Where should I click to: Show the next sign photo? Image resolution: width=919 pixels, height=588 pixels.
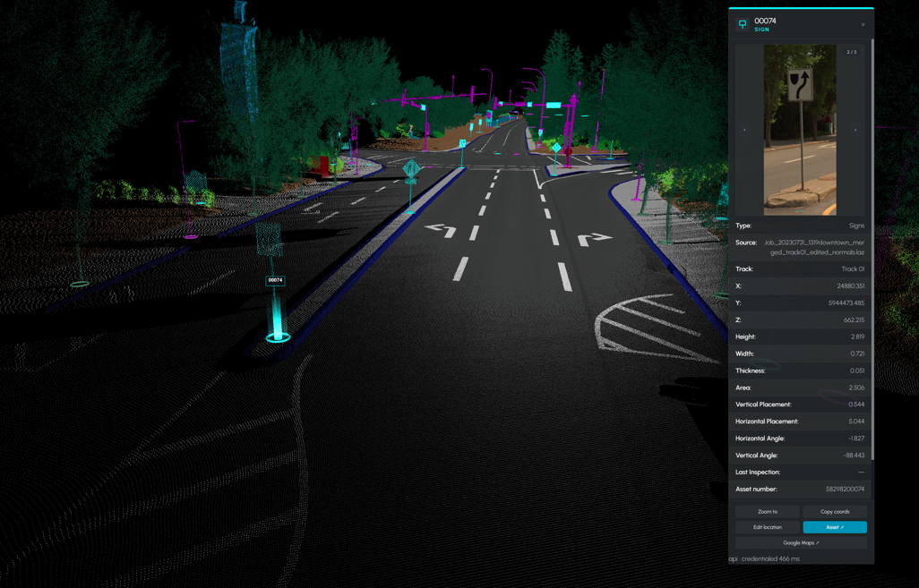click(855, 130)
